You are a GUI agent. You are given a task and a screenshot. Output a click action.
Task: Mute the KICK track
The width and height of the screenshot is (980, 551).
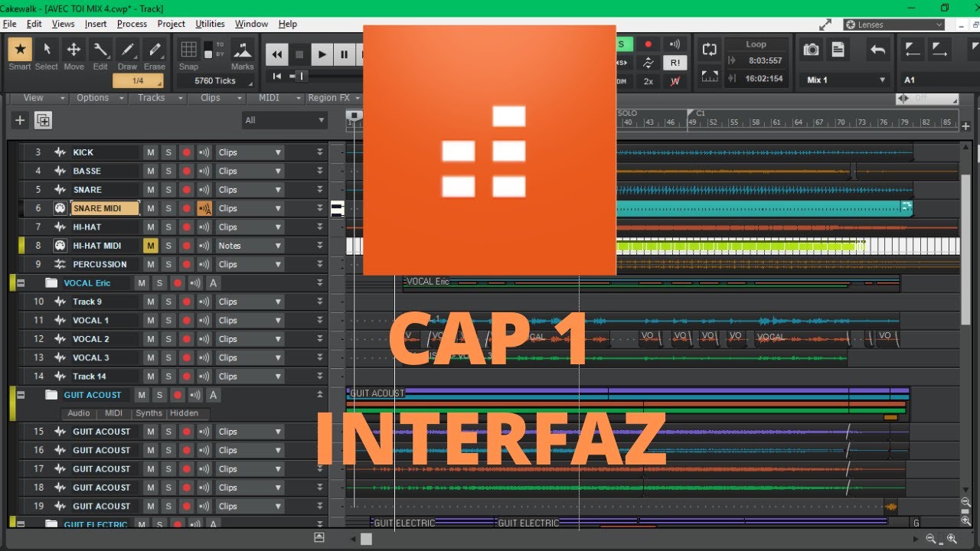pos(151,152)
